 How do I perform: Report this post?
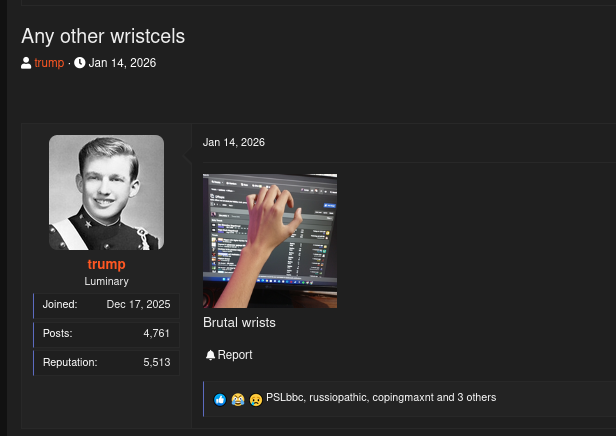(235, 355)
